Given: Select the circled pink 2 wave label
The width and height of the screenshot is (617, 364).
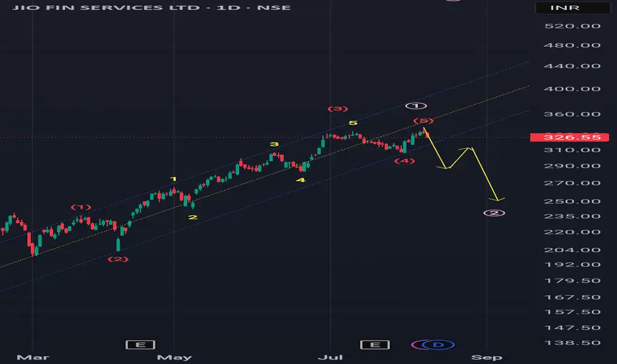Looking at the screenshot, I should tap(495, 213).
